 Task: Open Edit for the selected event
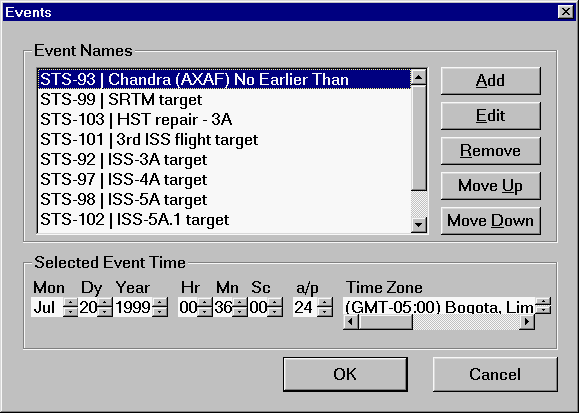491,116
